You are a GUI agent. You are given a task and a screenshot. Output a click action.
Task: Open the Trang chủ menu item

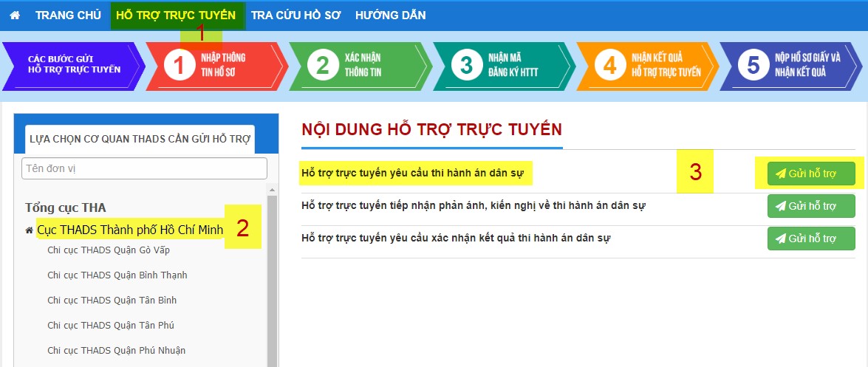(x=68, y=15)
